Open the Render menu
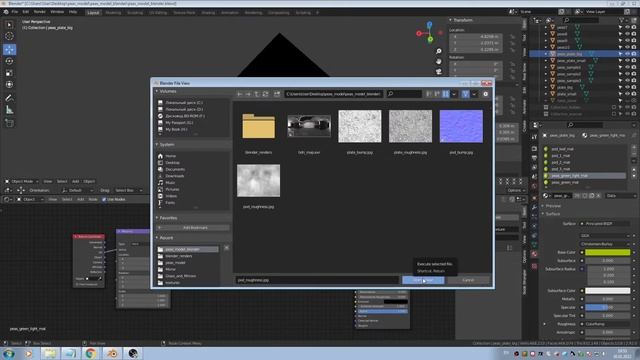This screenshot has width=640, height=360. click(x=40, y=12)
